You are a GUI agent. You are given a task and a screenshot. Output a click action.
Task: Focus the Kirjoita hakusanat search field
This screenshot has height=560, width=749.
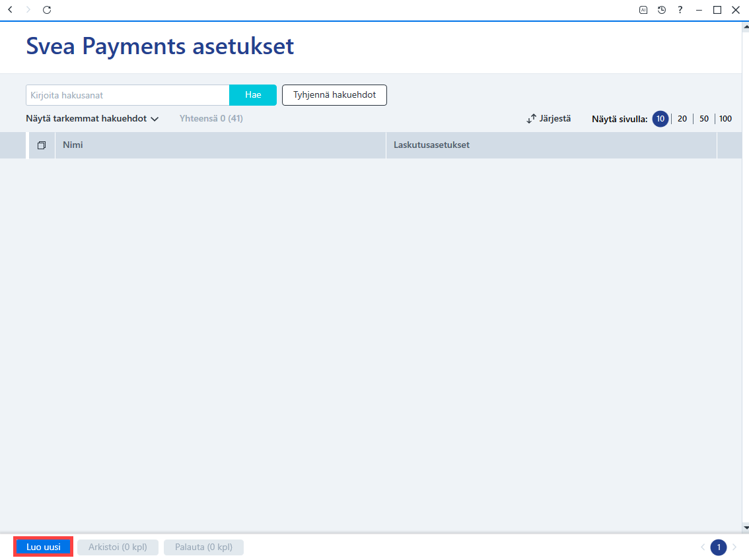click(x=127, y=95)
